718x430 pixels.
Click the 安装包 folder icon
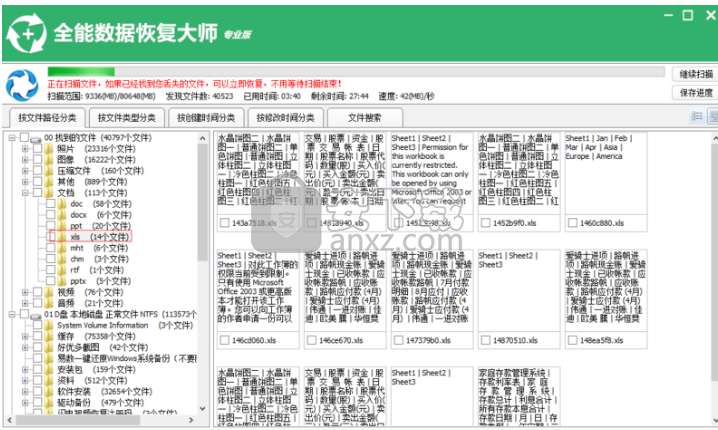pyautogui.click(x=49, y=370)
